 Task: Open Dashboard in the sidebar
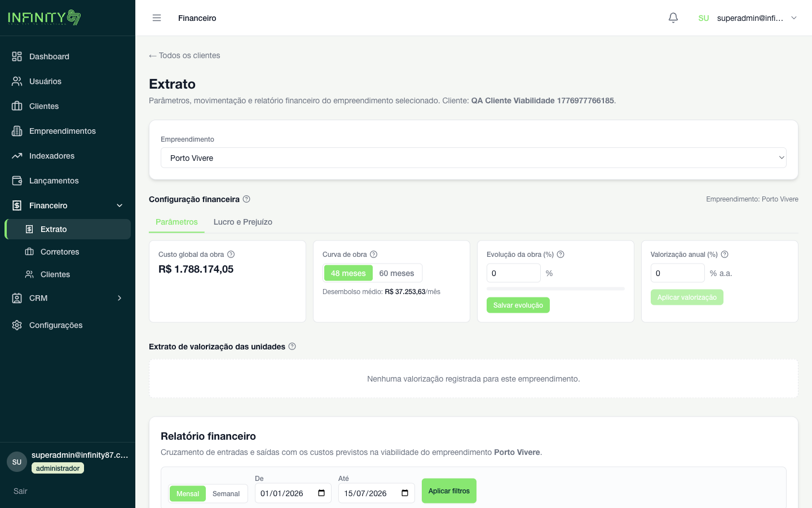tap(68, 56)
